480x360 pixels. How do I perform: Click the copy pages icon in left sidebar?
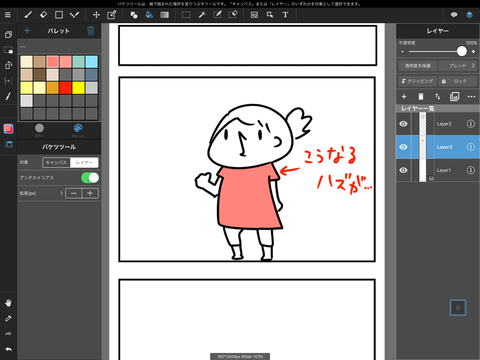[x=8, y=35]
